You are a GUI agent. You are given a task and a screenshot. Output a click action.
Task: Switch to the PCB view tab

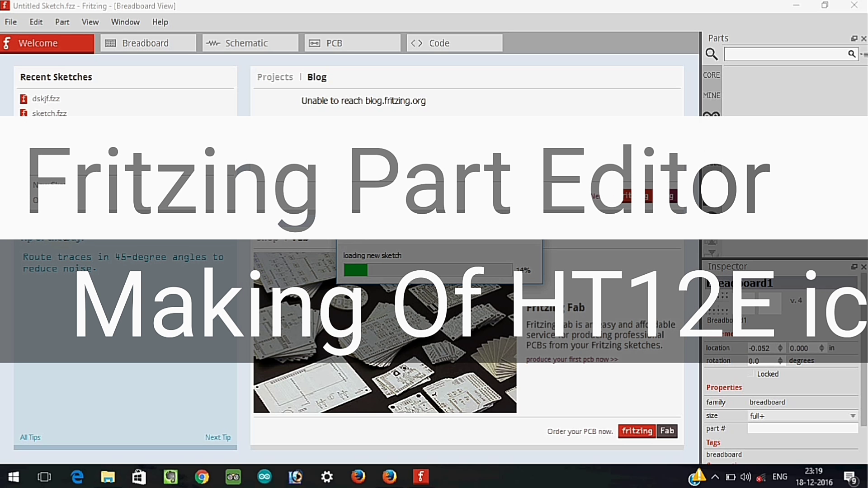point(353,43)
